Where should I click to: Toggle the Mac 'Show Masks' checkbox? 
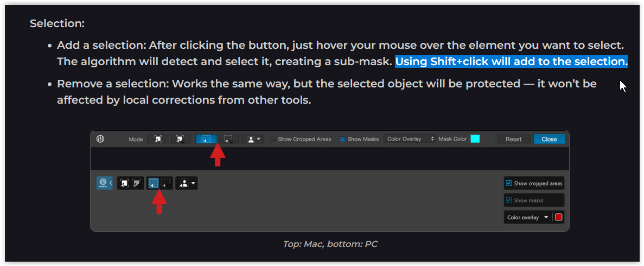pyautogui.click(x=343, y=139)
